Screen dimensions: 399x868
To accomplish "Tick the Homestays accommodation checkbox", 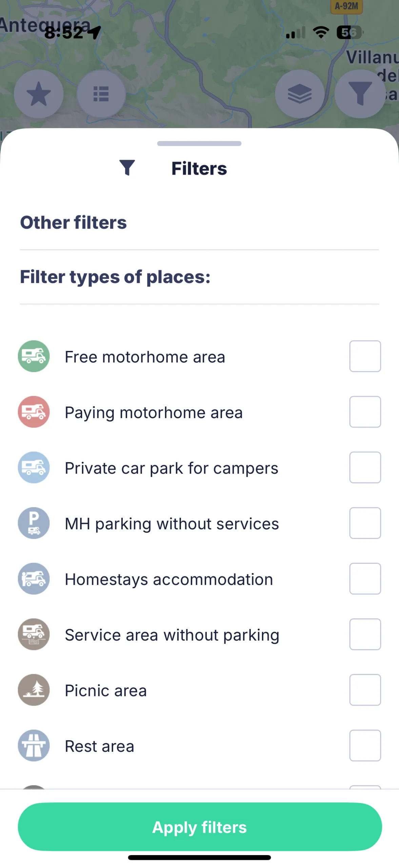I will pyautogui.click(x=365, y=579).
